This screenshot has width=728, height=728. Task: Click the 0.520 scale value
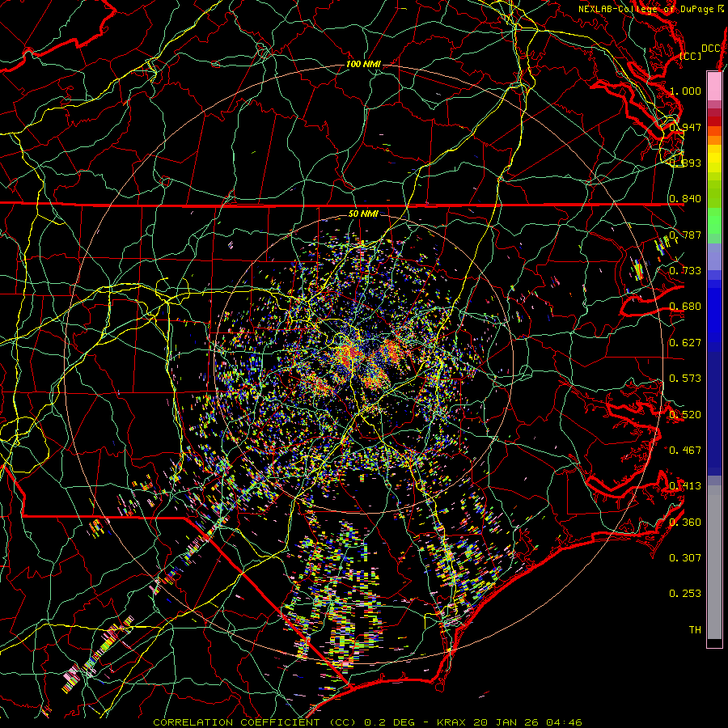tap(685, 415)
